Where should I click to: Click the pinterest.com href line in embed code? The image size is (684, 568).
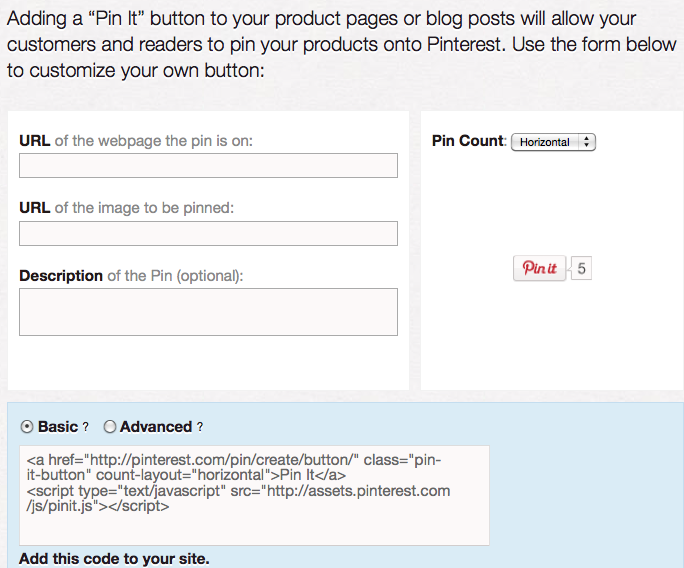click(x=230, y=461)
